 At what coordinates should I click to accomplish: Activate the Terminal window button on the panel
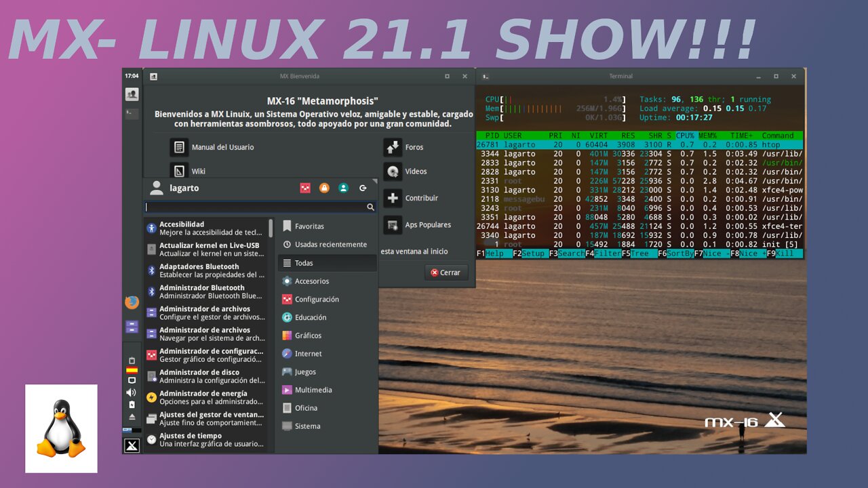point(132,114)
